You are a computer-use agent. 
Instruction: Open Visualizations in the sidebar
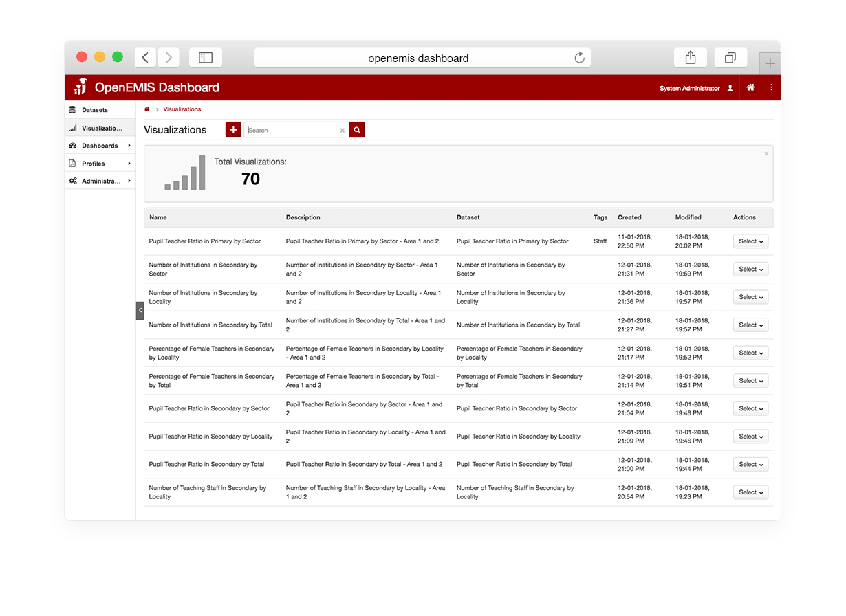(x=100, y=128)
